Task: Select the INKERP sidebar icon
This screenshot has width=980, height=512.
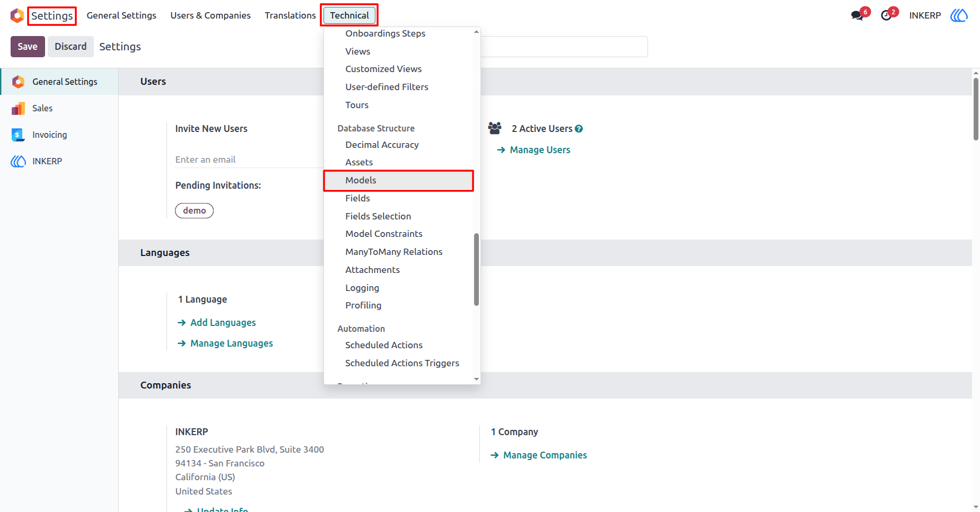Action: point(18,161)
